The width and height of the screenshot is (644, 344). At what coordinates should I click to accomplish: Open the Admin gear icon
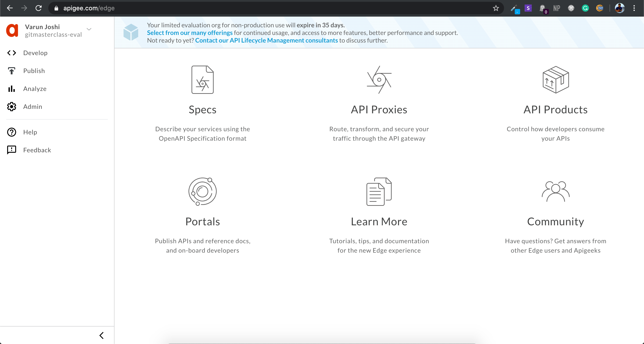click(x=11, y=107)
